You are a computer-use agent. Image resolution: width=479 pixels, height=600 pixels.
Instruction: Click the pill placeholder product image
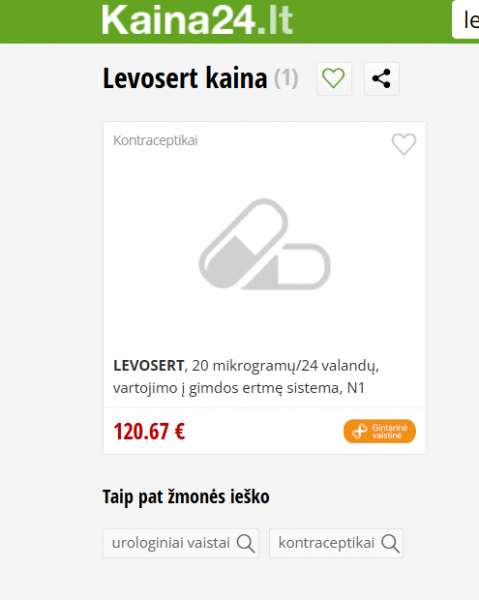(x=264, y=244)
